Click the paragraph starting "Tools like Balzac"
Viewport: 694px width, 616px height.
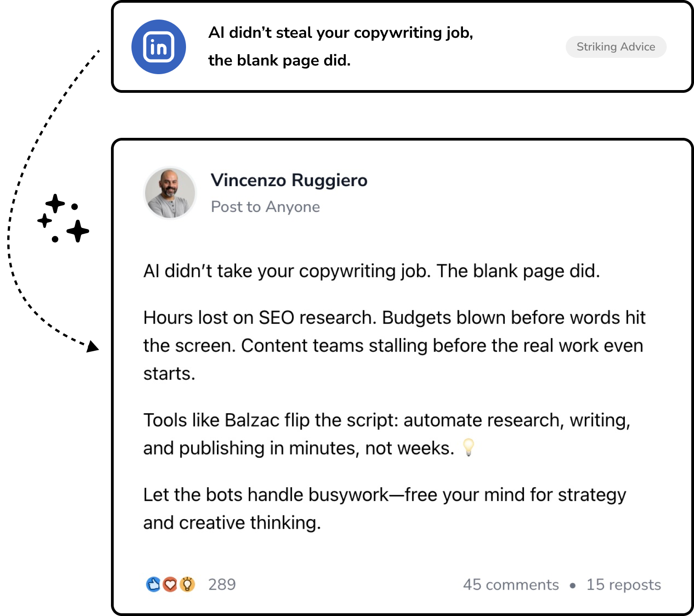387,434
